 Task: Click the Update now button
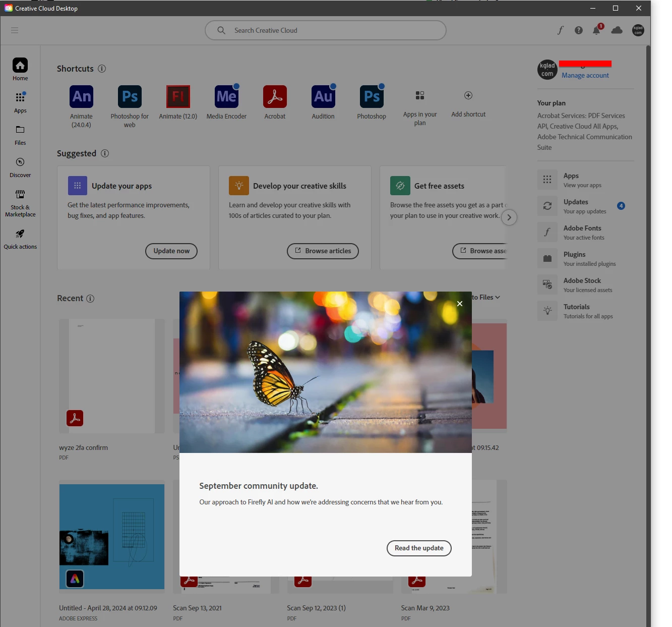pyautogui.click(x=171, y=251)
